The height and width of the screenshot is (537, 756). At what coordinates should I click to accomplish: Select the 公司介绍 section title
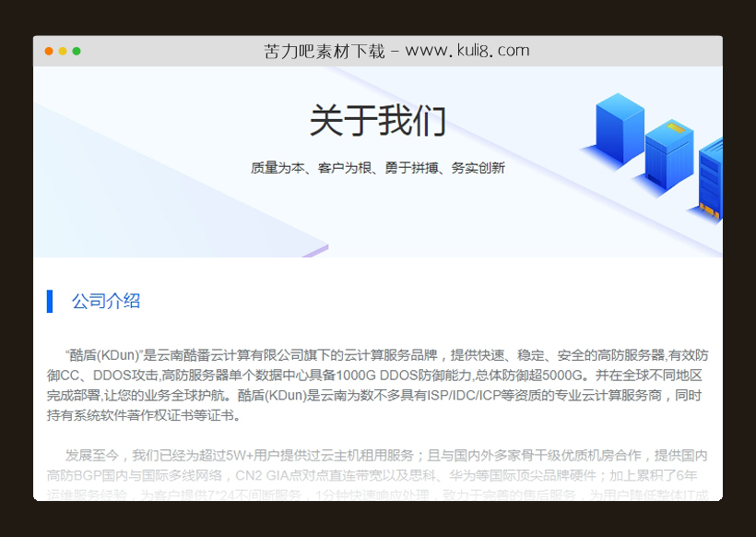(x=104, y=299)
